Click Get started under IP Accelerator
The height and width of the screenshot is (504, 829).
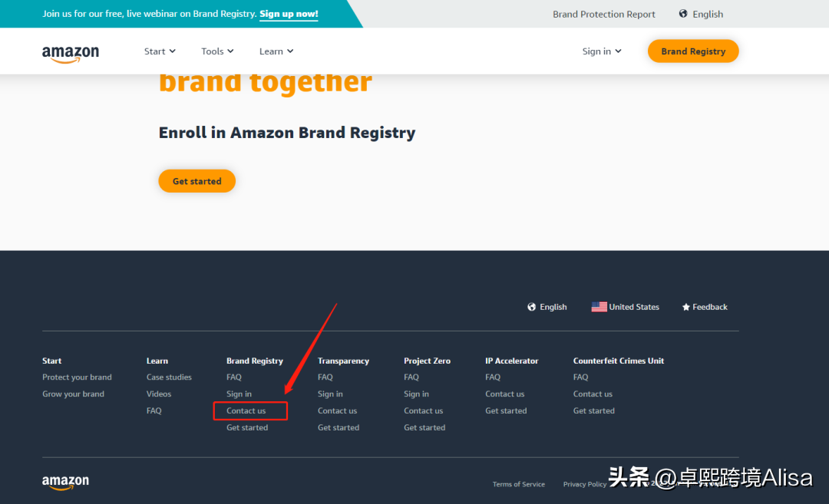tap(506, 411)
